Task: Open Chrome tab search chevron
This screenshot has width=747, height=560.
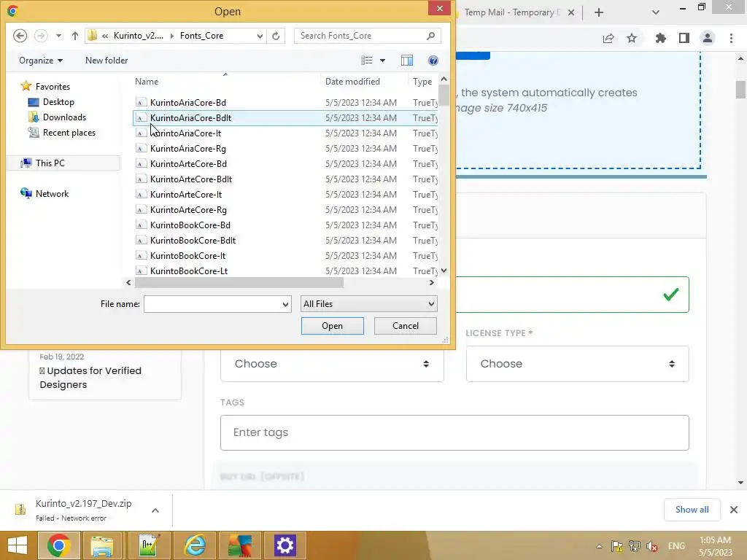Action: pyautogui.click(x=656, y=12)
